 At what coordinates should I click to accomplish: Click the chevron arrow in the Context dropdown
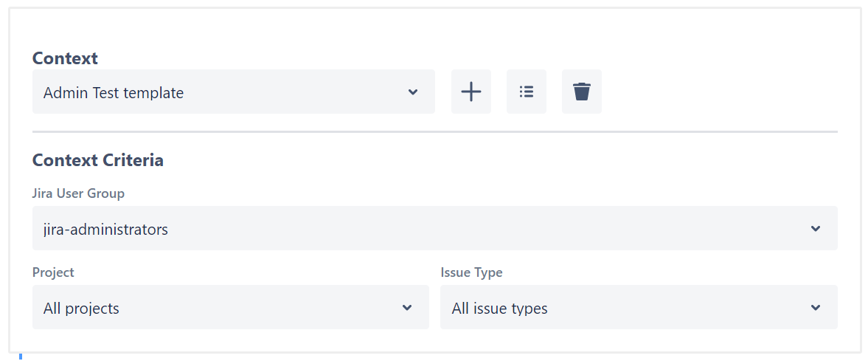click(x=413, y=92)
